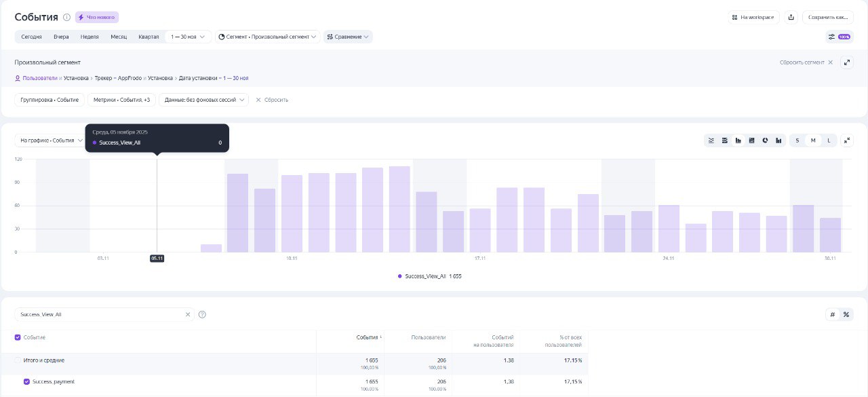868x397 pixels.
Task: Click the export/share icon next to На workspace
Action: coord(791,17)
